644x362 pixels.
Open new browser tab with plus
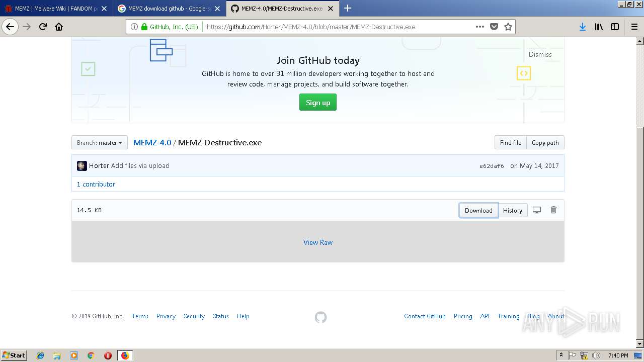348,8
